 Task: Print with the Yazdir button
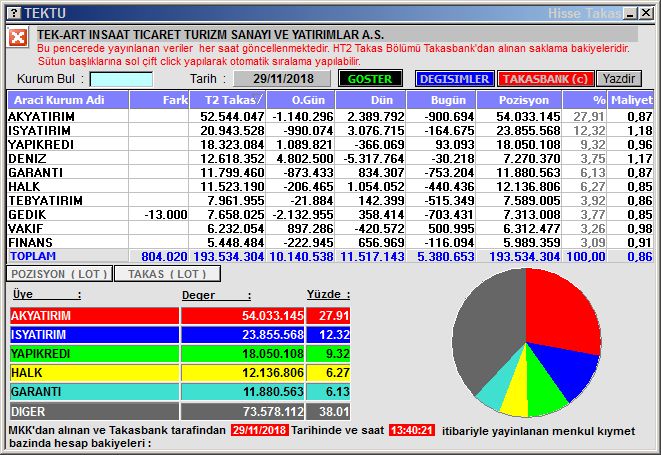tap(619, 79)
